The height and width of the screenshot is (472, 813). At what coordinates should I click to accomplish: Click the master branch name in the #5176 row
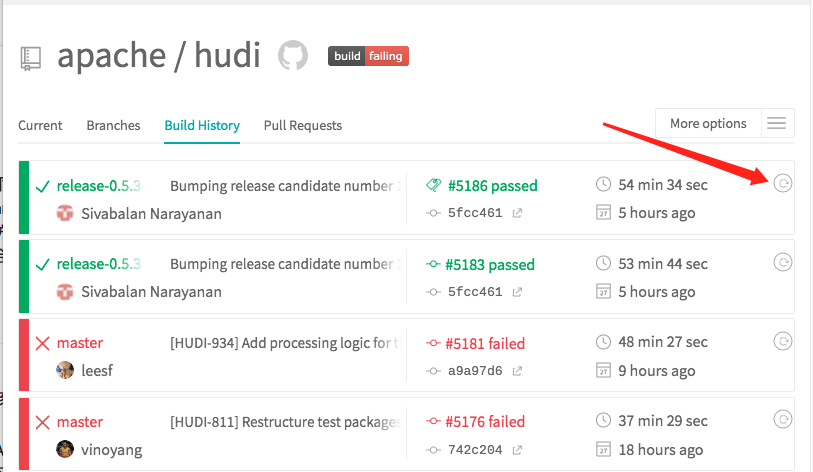click(80, 422)
